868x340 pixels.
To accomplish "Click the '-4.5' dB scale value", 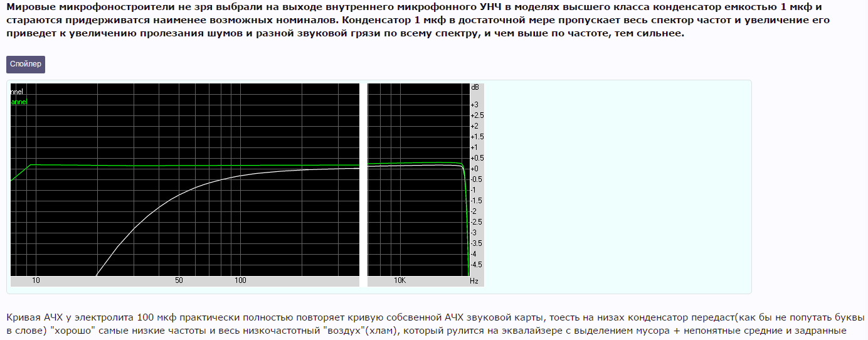I will [x=477, y=265].
